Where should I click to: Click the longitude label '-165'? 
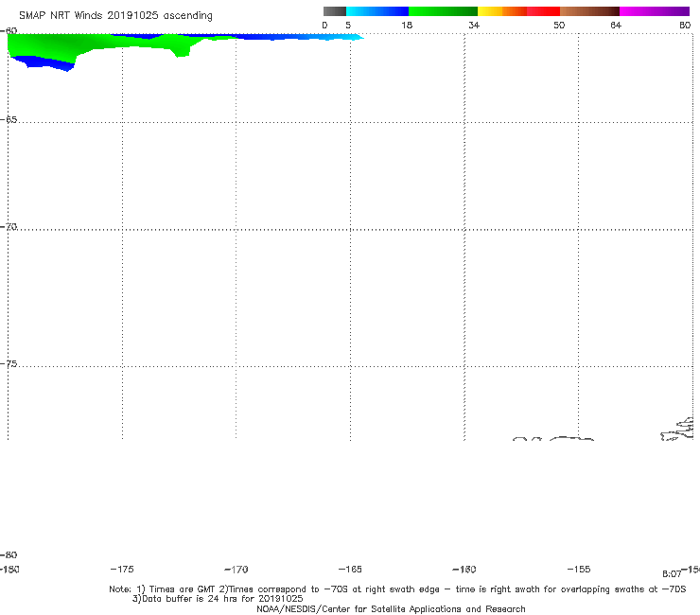[x=350, y=569]
